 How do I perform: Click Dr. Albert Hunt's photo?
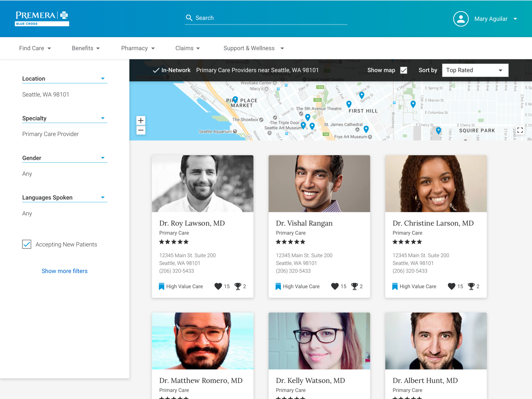(436, 341)
